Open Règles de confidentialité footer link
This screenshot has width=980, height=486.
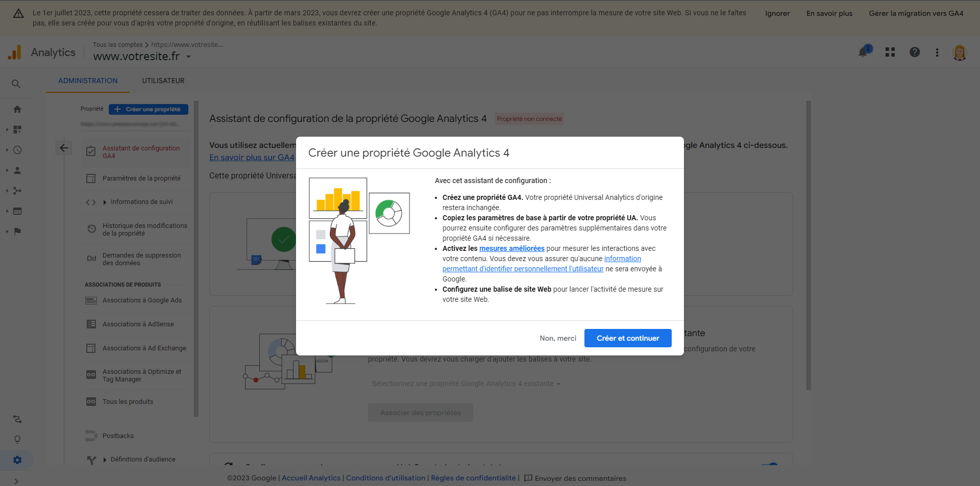click(473, 478)
